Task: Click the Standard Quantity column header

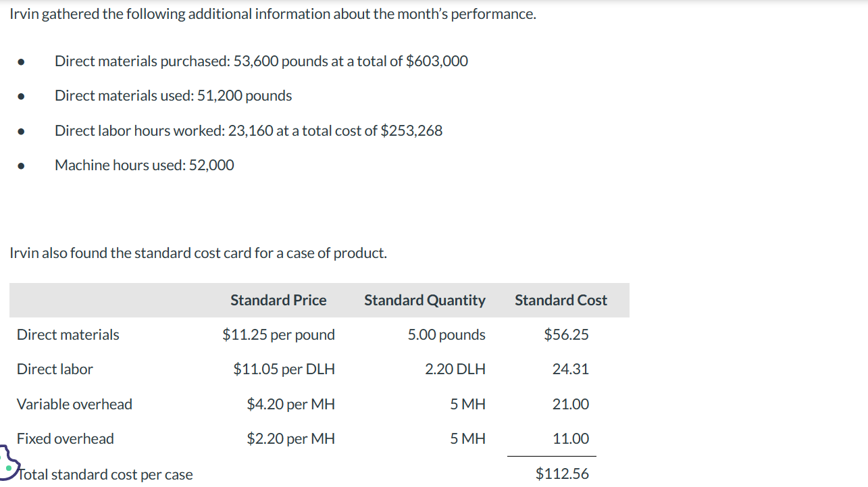Action: (x=424, y=301)
